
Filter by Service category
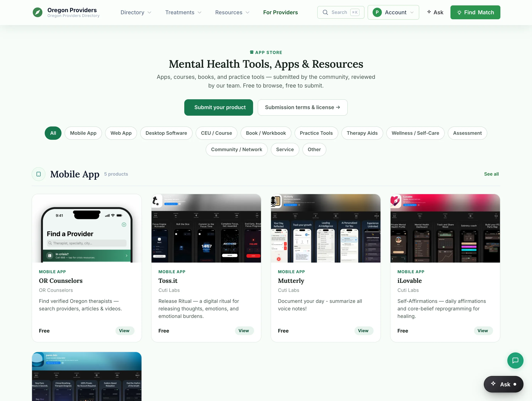285,149
